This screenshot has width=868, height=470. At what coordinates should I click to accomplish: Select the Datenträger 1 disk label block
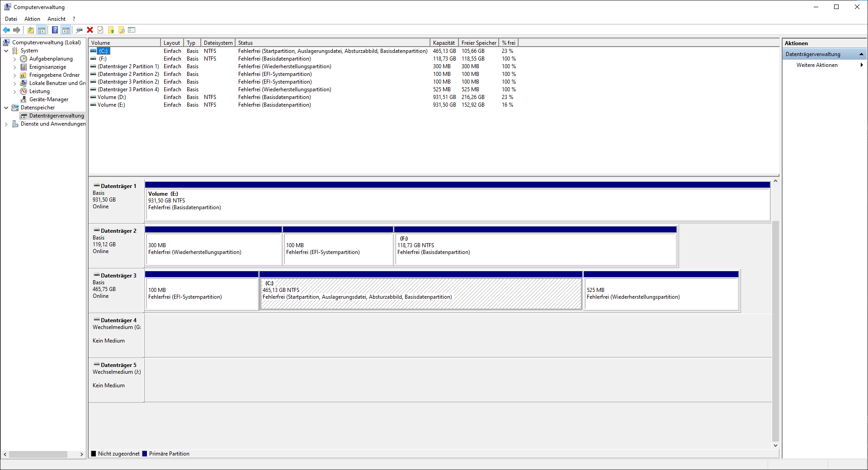coord(117,201)
